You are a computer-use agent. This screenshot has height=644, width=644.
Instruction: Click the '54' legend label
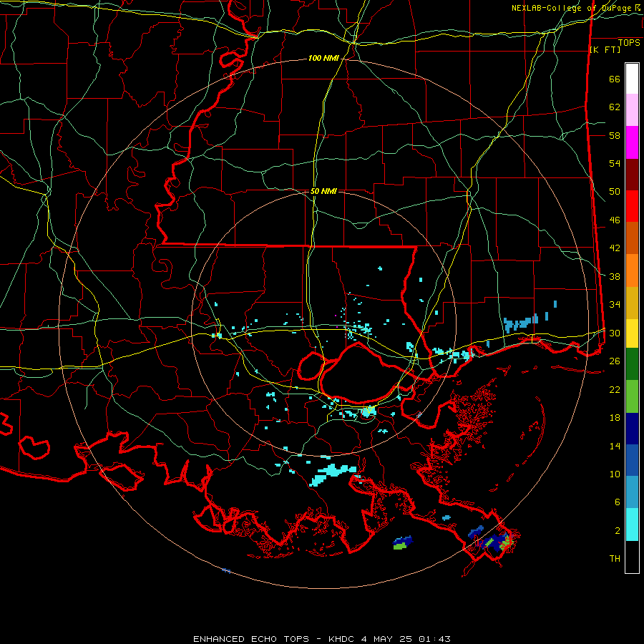click(615, 163)
